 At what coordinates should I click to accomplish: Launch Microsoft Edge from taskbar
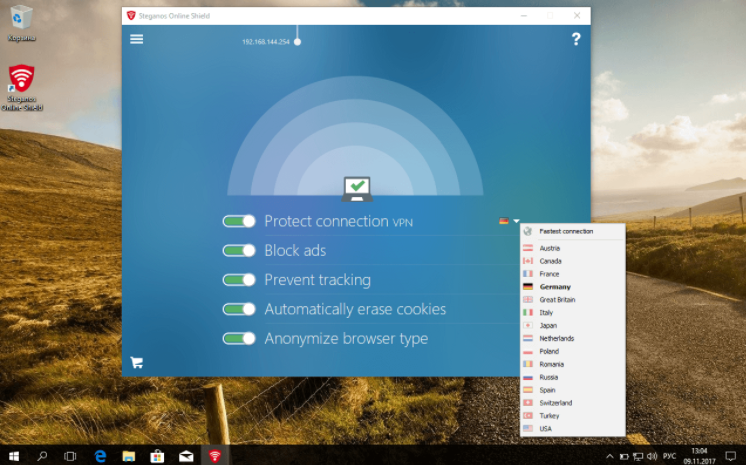tap(100, 456)
